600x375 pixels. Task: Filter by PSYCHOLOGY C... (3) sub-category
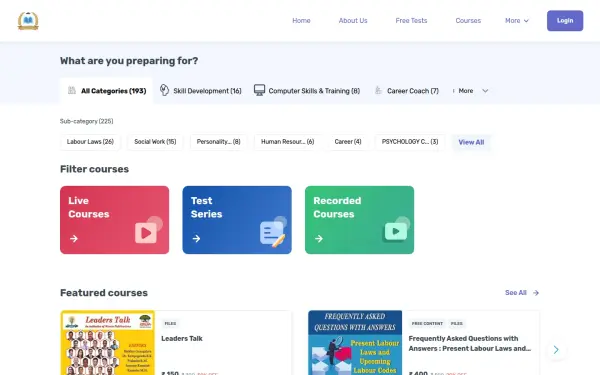(x=410, y=142)
